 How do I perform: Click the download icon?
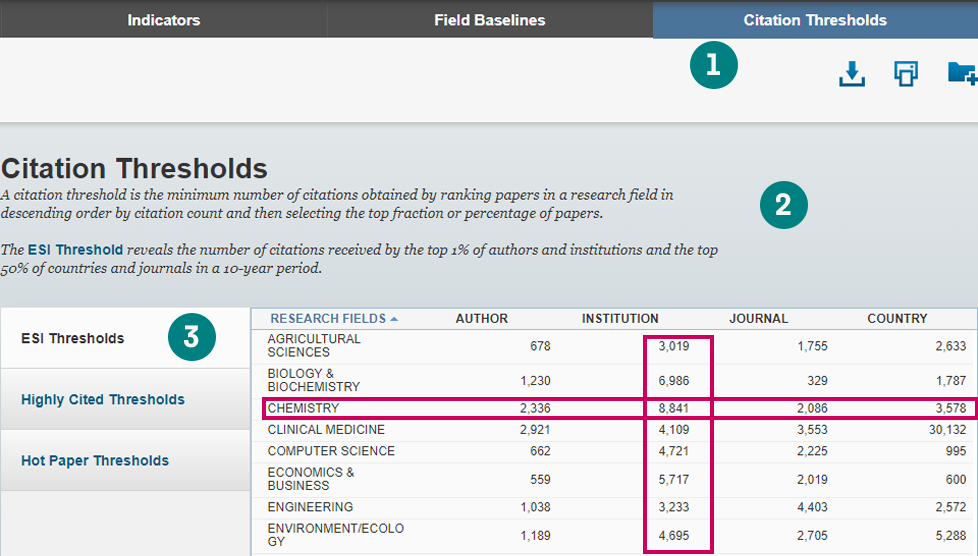coord(851,74)
